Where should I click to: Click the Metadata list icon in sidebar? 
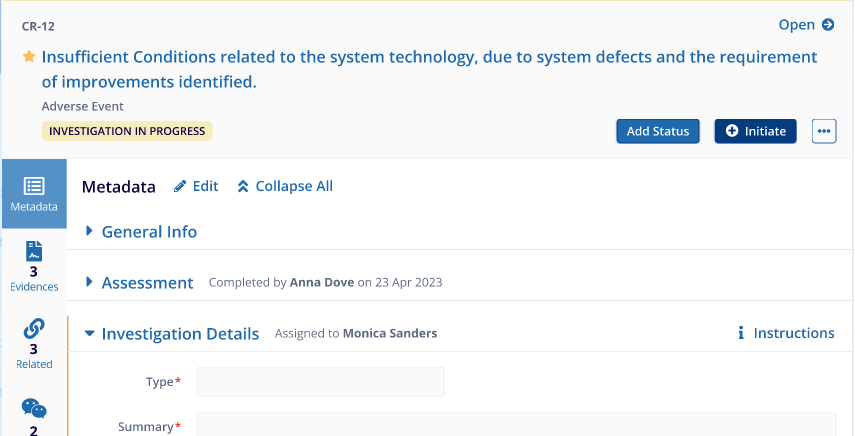34,186
